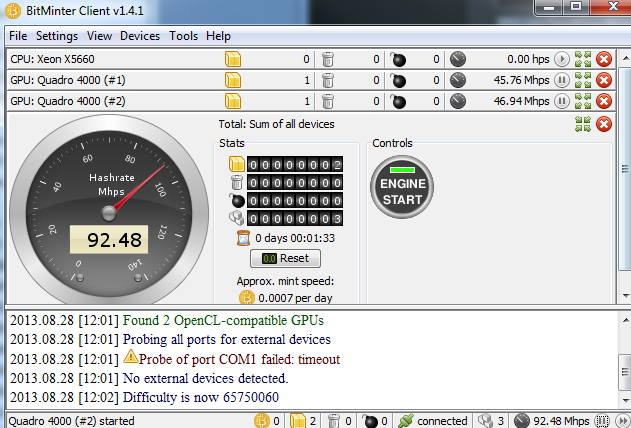Click accepted proofs icon in Quadro (#1) row
This screenshot has height=428, width=631.
click(233, 80)
